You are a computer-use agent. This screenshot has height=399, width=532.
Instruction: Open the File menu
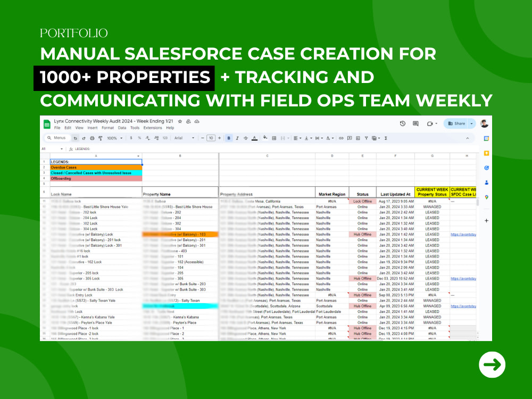coord(57,128)
